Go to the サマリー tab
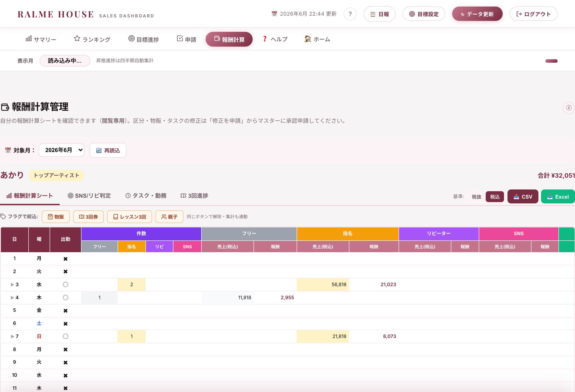The width and height of the screenshot is (575, 392). point(41,39)
